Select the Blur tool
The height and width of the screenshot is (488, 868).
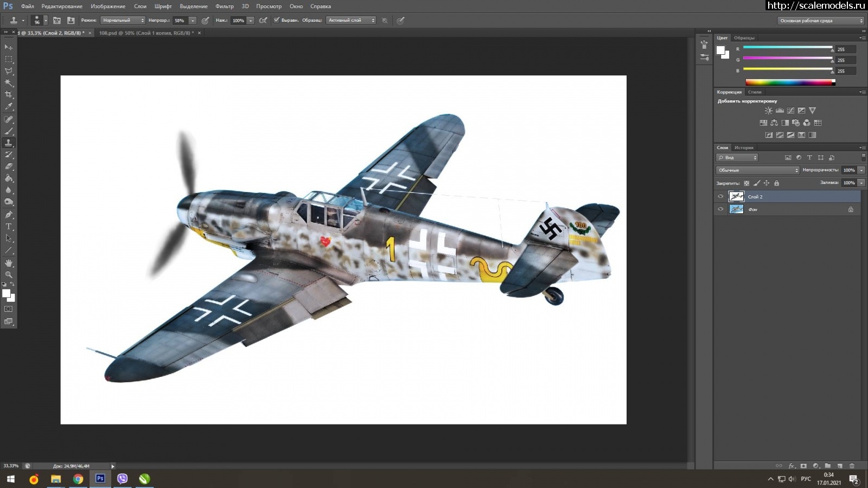click(9, 190)
